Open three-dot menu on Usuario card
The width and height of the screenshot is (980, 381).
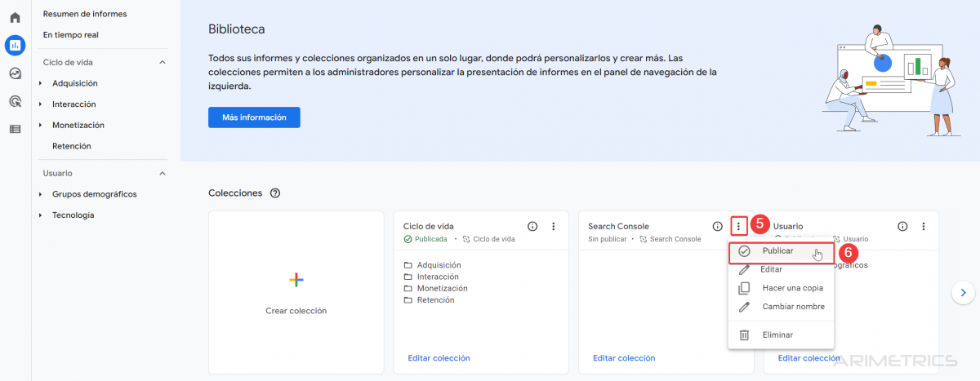(x=924, y=227)
